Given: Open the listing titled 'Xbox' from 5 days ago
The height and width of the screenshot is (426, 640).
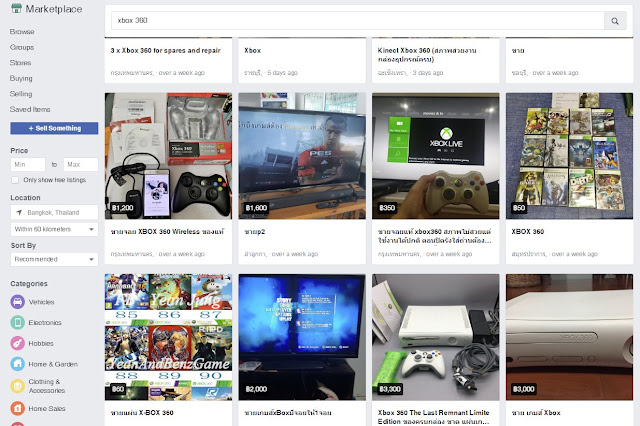Looking at the screenshot, I should click(x=252, y=51).
